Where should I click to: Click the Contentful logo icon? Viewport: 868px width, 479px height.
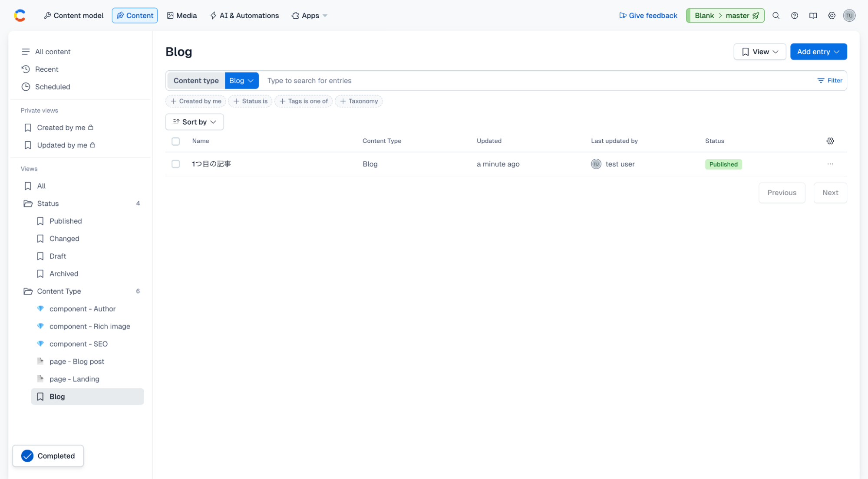coord(20,16)
